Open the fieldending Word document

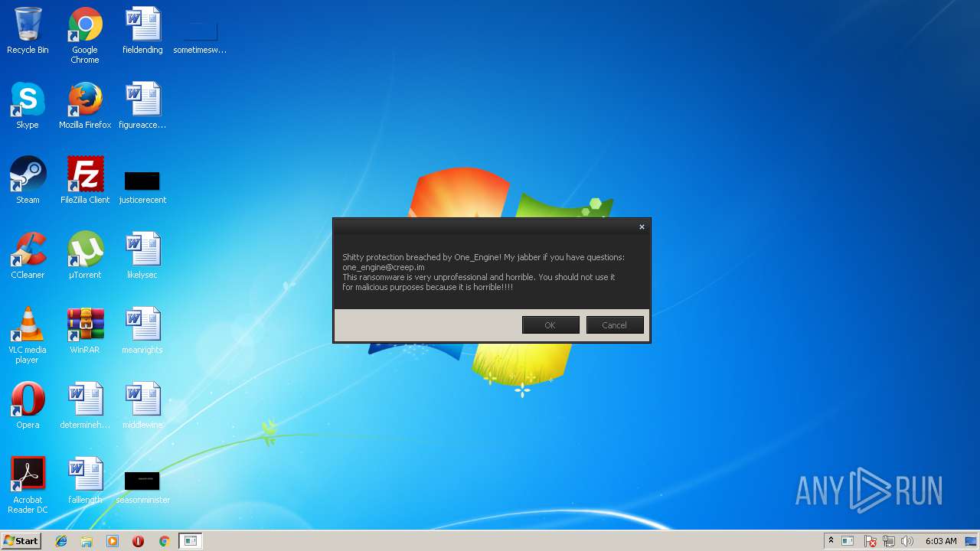coord(142,31)
